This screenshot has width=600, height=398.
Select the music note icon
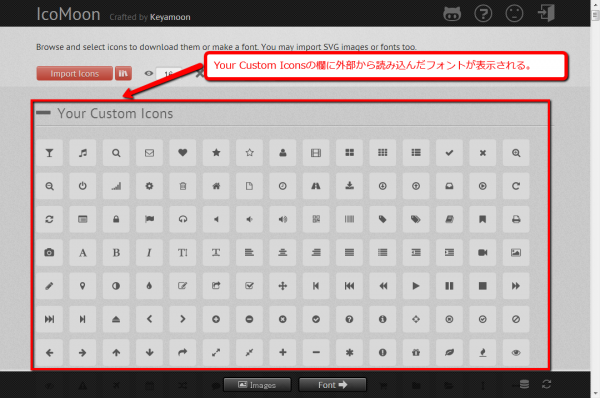[x=83, y=153]
